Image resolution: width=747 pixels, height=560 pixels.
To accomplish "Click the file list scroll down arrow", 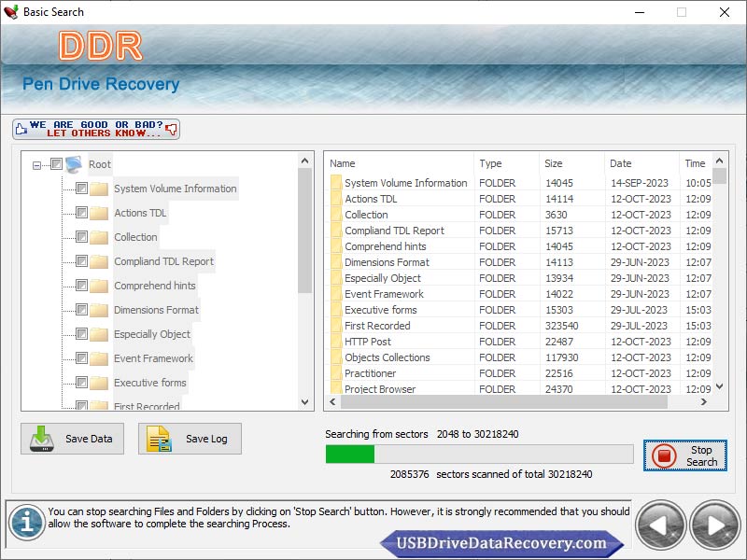I will click(719, 386).
